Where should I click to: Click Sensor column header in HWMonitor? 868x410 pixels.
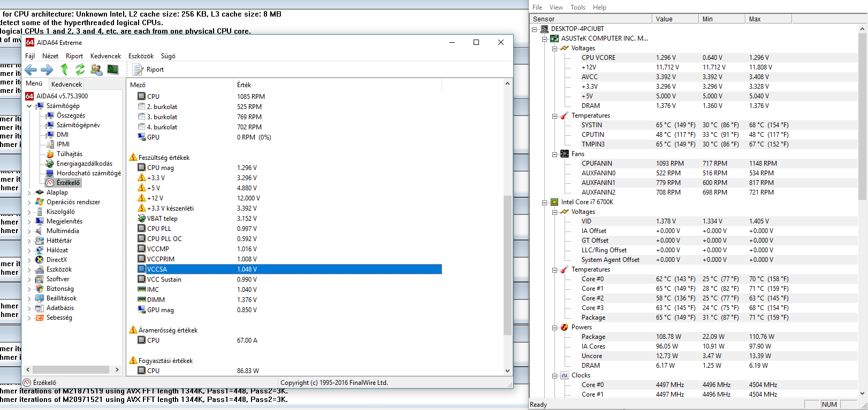tap(591, 19)
